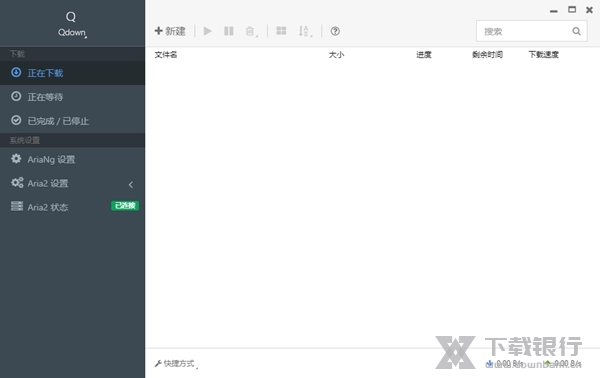Click the magnifier search icon
Image resolution: width=600 pixels, height=378 pixels.
(x=577, y=31)
